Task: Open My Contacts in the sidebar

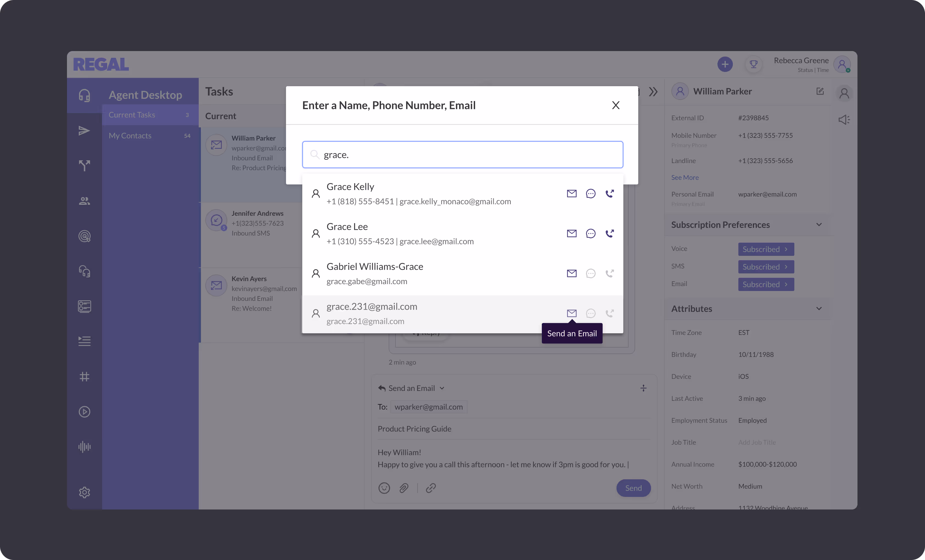Action: (x=130, y=136)
